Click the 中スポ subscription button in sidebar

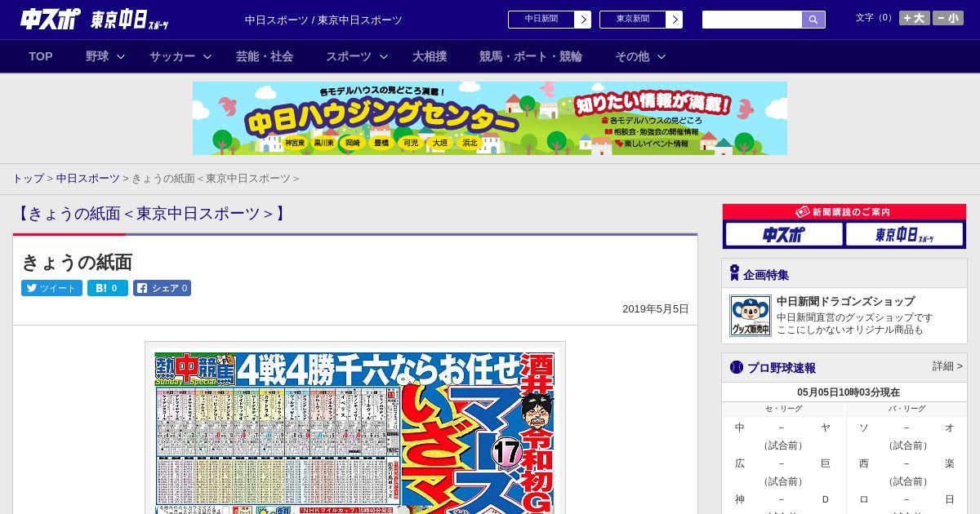784,234
